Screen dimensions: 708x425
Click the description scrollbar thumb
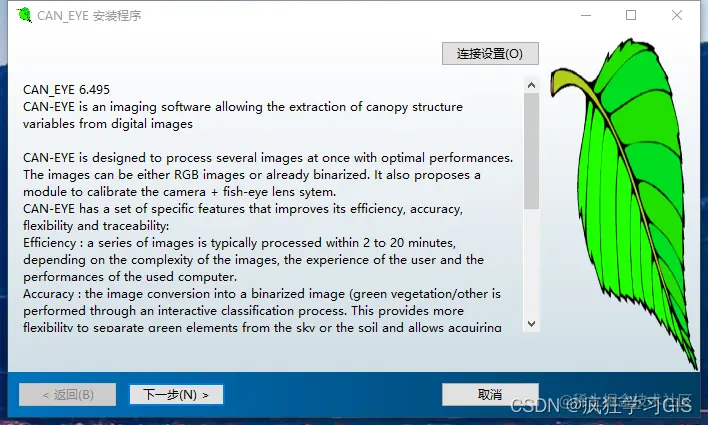[x=531, y=151]
